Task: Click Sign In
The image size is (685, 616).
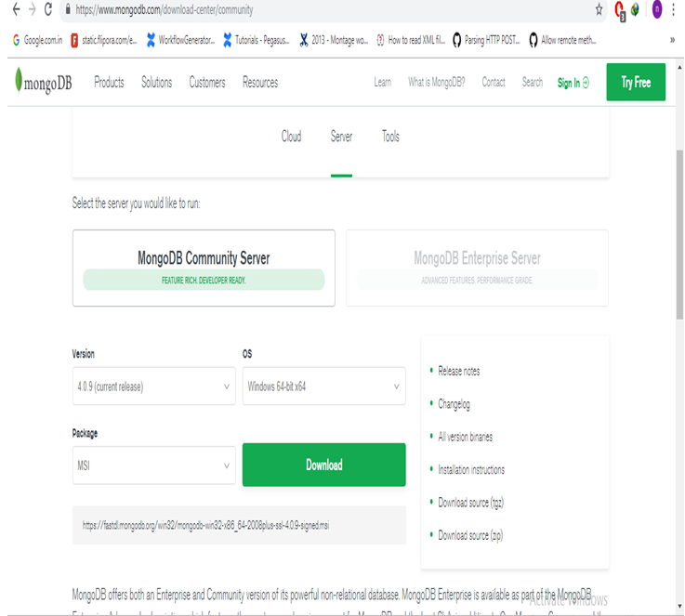Action: pos(573,83)
